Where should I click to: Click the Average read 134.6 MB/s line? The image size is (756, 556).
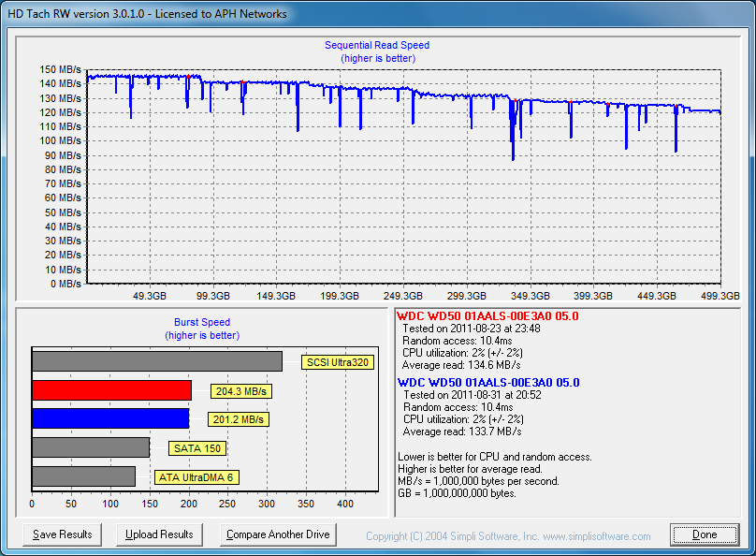pos(461,365)
